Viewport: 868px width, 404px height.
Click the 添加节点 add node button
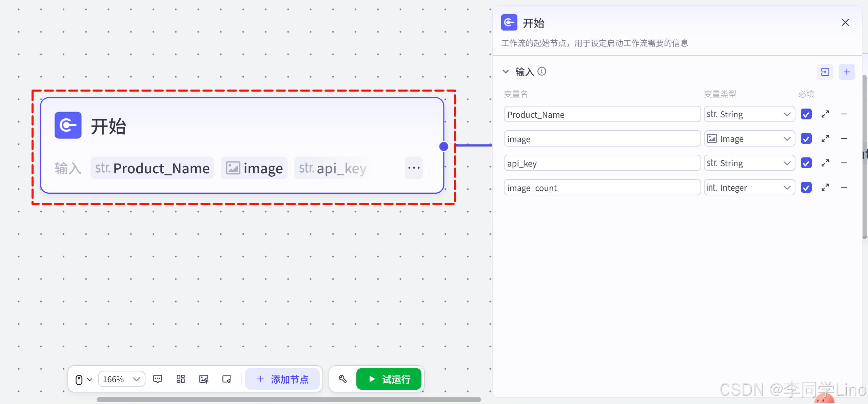(x=282, y=379)
